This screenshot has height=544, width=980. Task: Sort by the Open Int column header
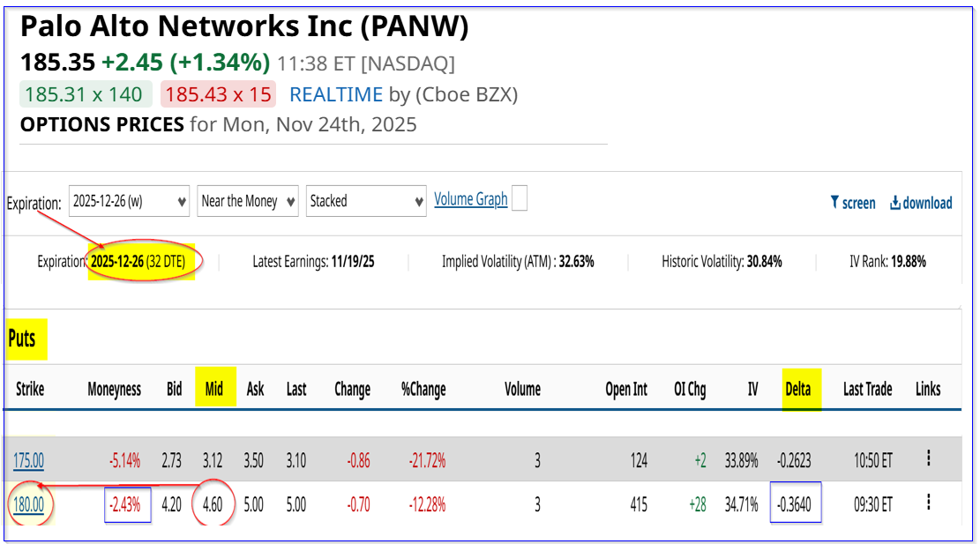click(626, 389)
